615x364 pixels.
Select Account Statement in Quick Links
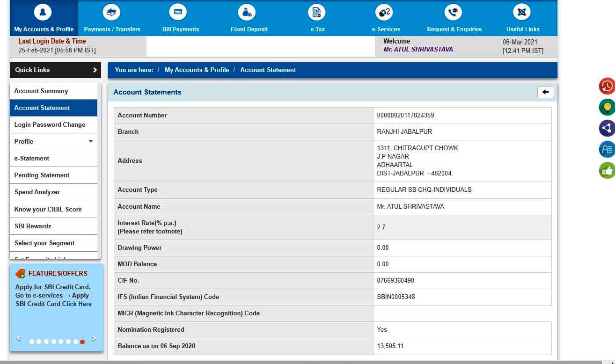coord(53,108)
